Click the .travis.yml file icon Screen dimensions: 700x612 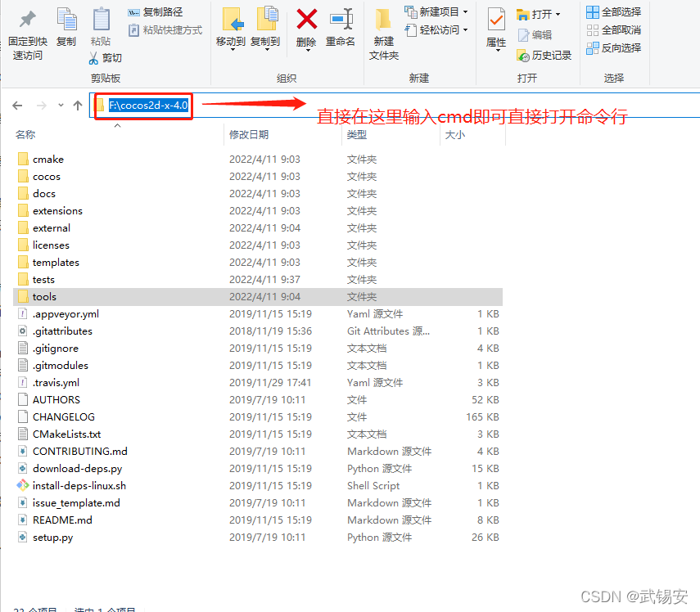23,383
